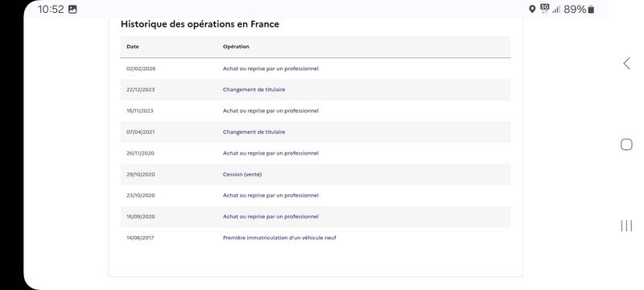Select Achat ou reprise entry dated 26/11/2020

tap(316, 153)
